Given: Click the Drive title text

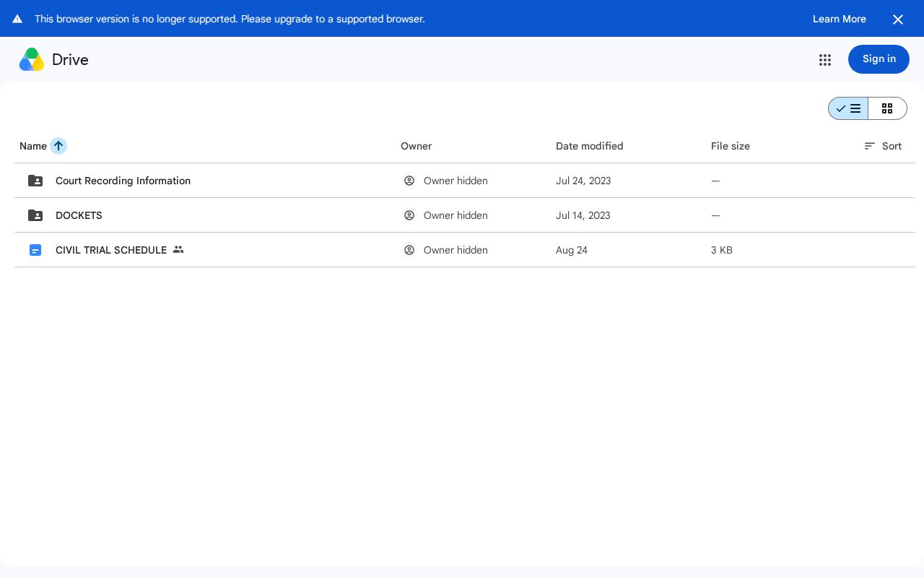Looking at the screenshot, I should [x=70, y=60].
